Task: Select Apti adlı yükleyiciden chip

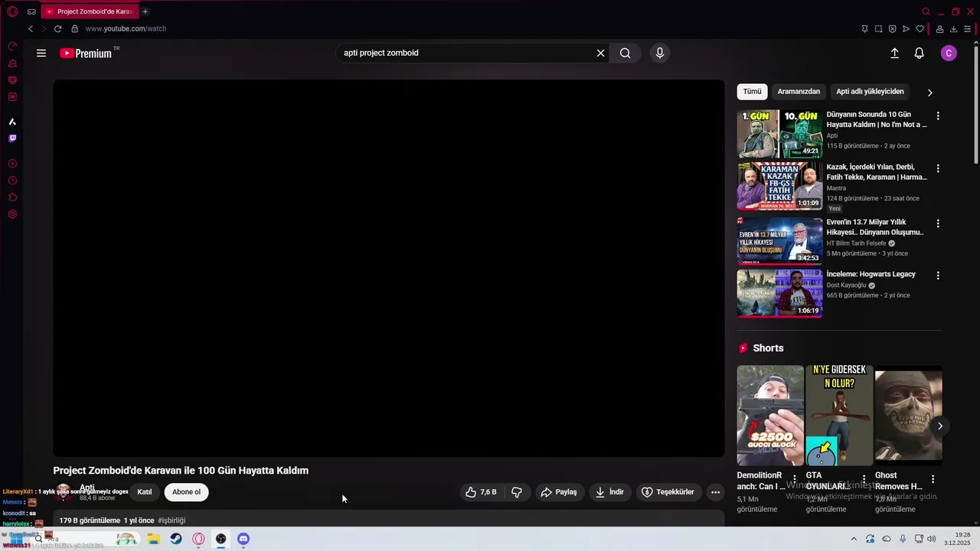Action: tap(870, 92)
